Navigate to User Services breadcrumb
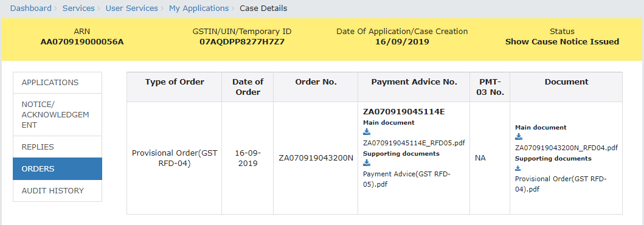The height and width of the screenshot is (225, 644). tap(132, 9)
